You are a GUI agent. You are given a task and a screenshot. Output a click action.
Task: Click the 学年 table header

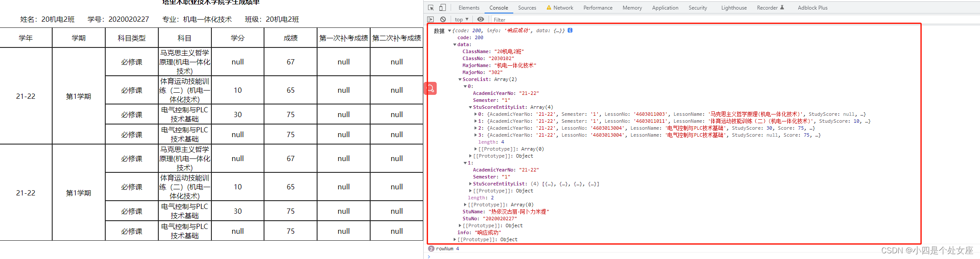26,38
